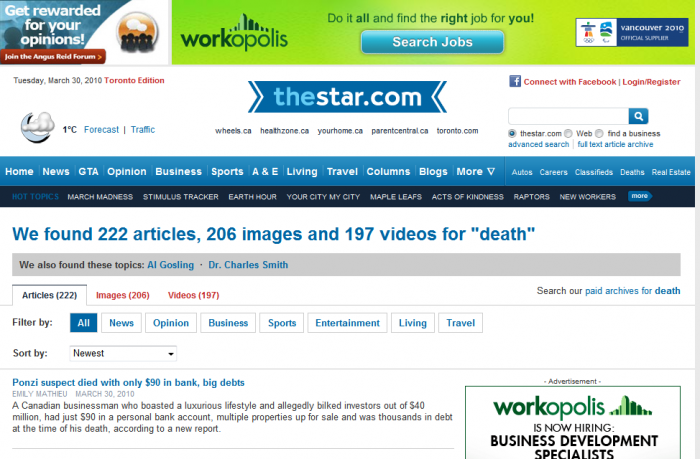The height and width of the screenshot is (459, 700).
Task: Open the Home navigation item
Action: [19, 171]
